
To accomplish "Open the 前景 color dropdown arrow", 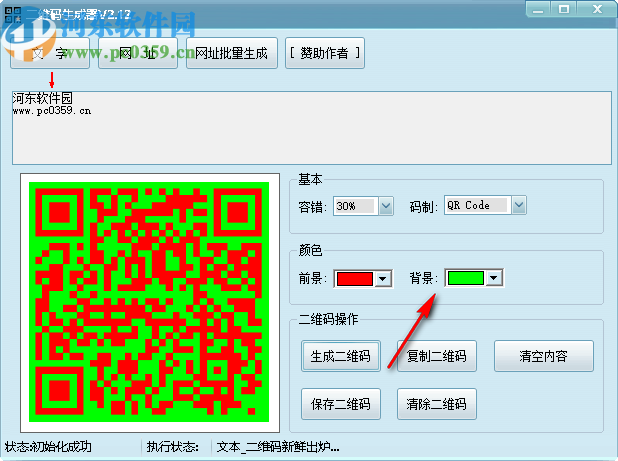I will coord(383,279).
